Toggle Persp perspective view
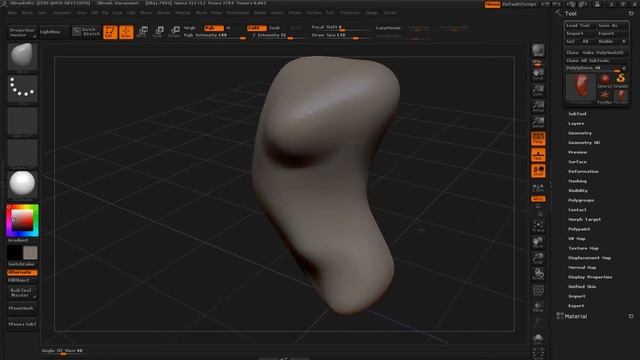Viewport: 640px width, 360px height. point(538,139)
